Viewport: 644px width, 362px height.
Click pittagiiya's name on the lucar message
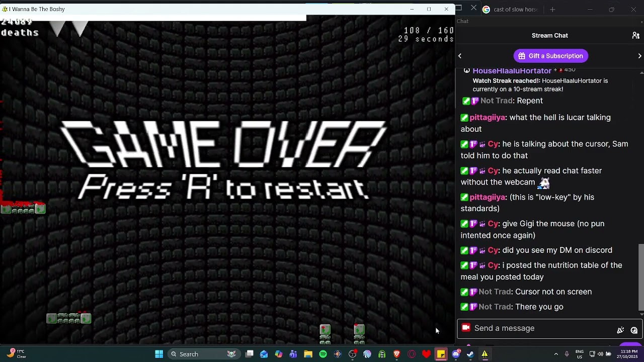pyautogui.click(x=487, y=117)
